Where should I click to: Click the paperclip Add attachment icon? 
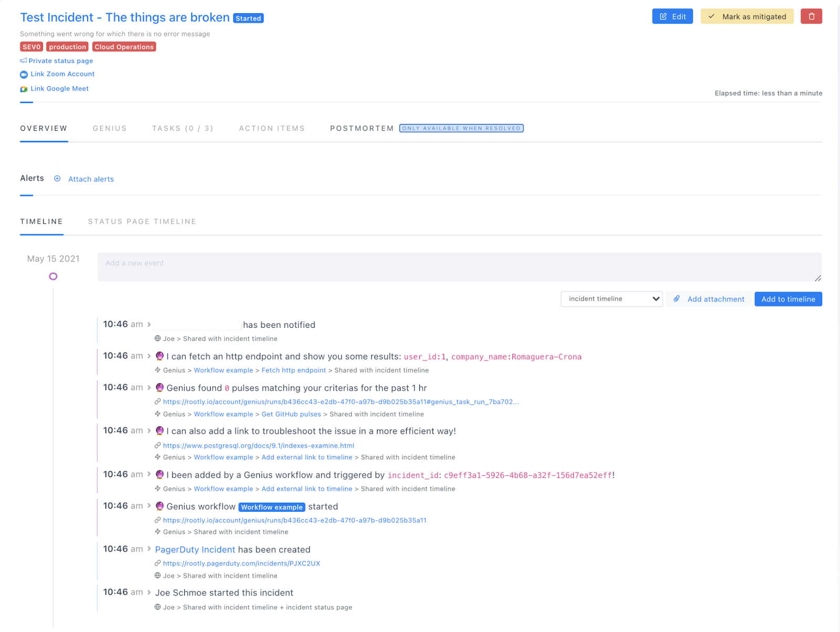[x=677, y=299]
